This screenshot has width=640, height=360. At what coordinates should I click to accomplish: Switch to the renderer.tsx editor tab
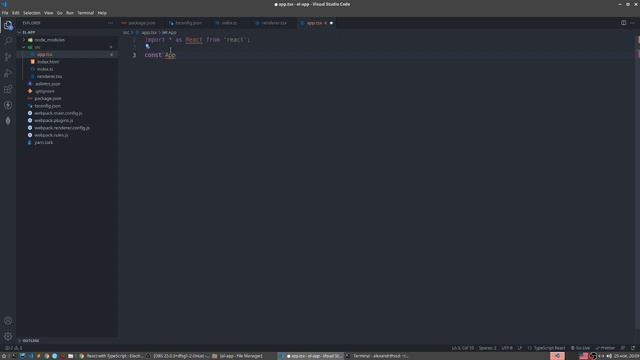pos(274,23)
